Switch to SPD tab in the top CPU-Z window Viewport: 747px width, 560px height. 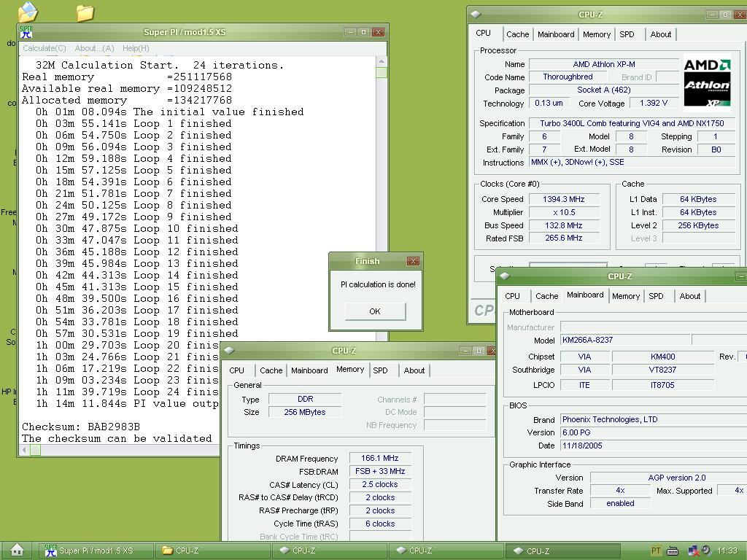click(x=627, y=34)
